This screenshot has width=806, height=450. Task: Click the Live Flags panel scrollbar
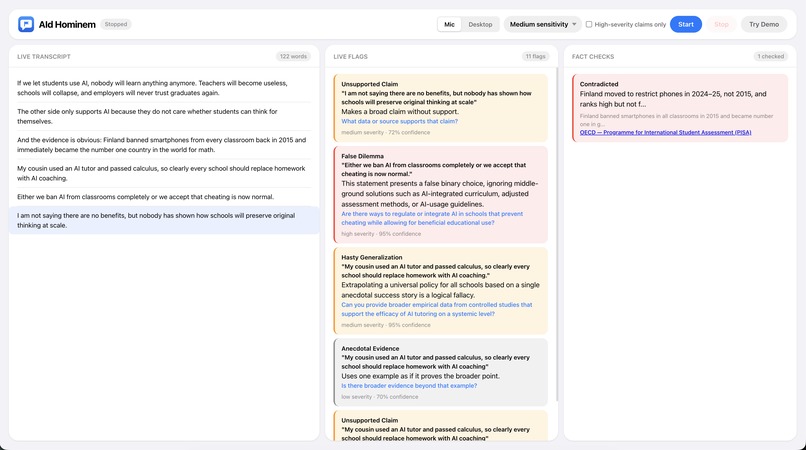556,234
